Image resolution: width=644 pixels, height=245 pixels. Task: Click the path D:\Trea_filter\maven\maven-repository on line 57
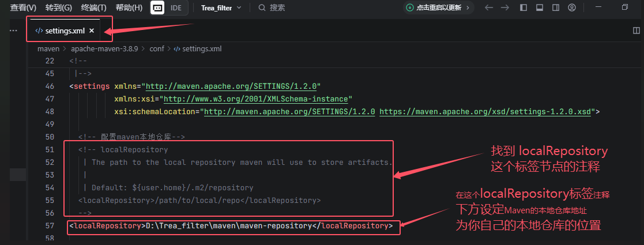(229, 226)
